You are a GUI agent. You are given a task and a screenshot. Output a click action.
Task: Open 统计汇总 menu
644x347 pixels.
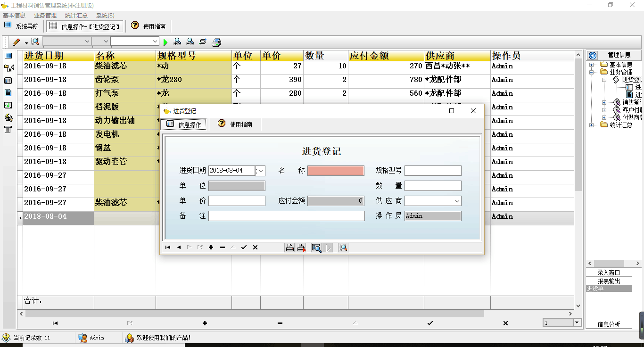[76, 16]
